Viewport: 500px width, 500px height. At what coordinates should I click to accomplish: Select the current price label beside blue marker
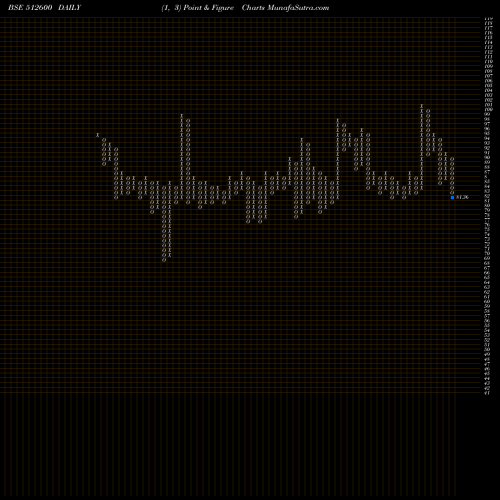tap(462, 197)
